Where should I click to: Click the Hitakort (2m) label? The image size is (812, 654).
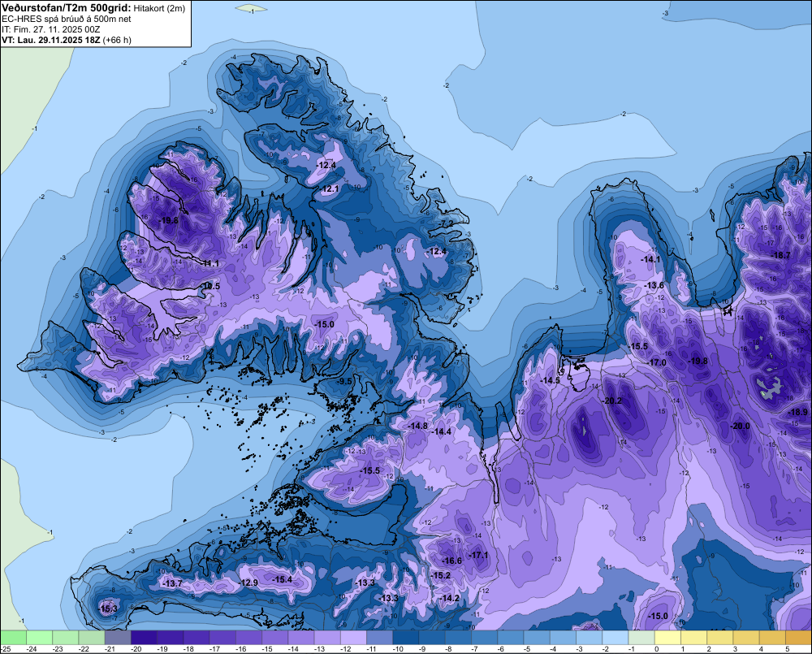[159, 8]
